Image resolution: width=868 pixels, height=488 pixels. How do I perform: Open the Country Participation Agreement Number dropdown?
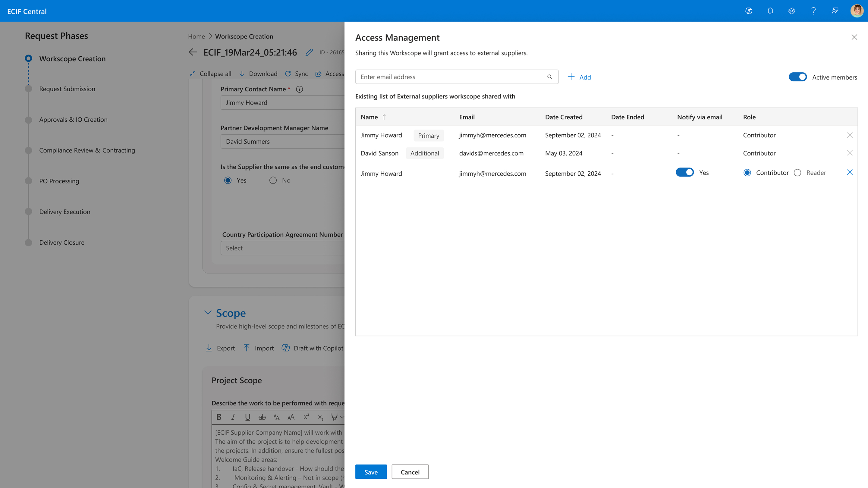[283, 248]
